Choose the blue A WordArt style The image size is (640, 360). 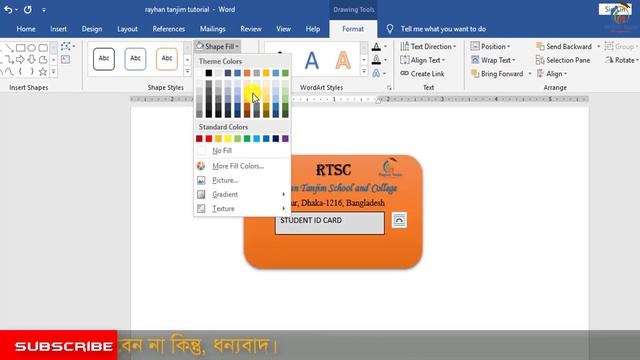click(311, 60)
